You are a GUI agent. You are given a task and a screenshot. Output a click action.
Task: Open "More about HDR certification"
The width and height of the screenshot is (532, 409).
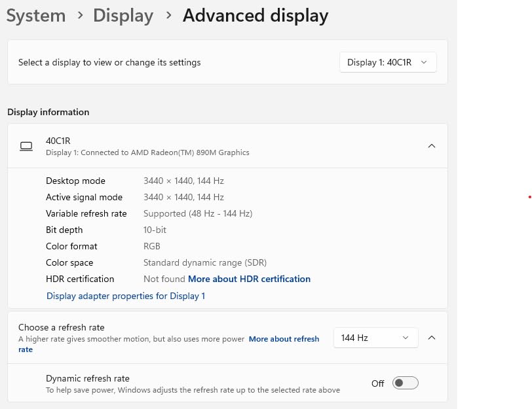pos(249,279)
